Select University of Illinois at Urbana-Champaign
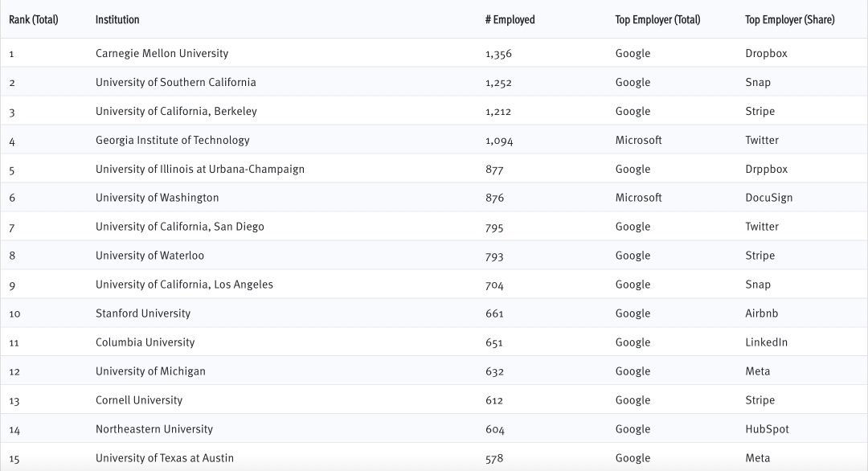This screenshot has width=868, height=471. pos(199,169)
